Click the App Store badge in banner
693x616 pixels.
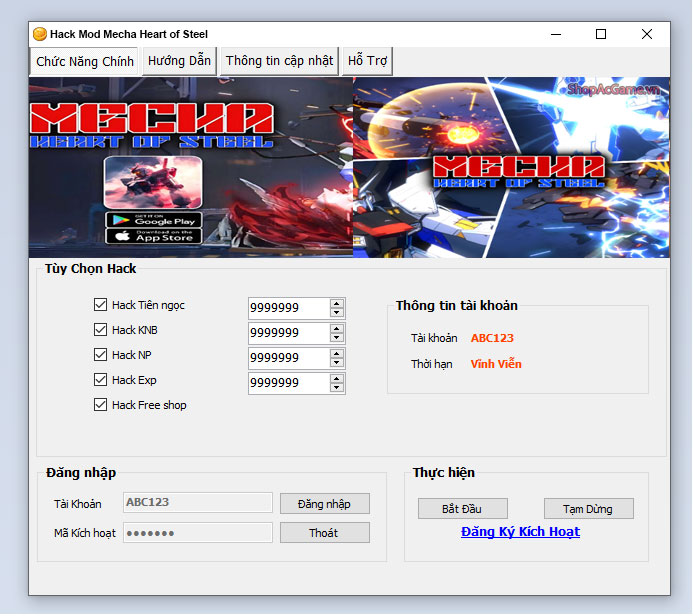pyautogui.click(x=154, y=236)
